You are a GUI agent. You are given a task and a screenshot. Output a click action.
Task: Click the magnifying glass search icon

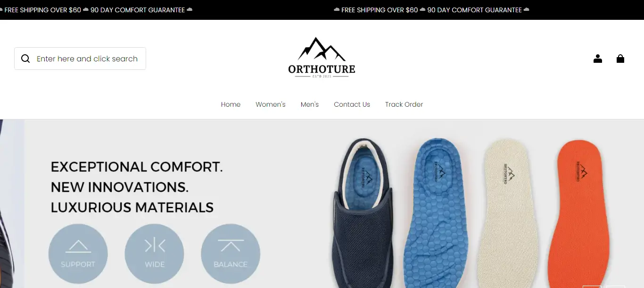pos(25,59)
